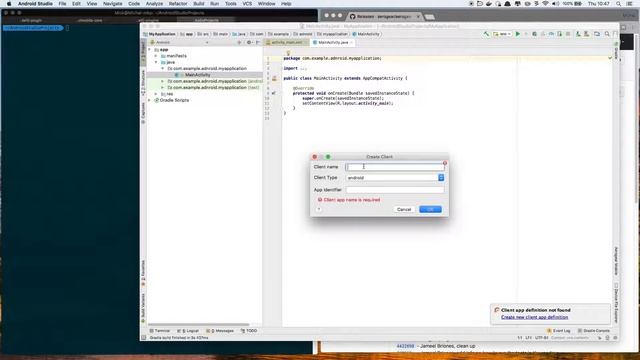
Task: Close the MainActivity.java editor tab
Action: [351, 42]
